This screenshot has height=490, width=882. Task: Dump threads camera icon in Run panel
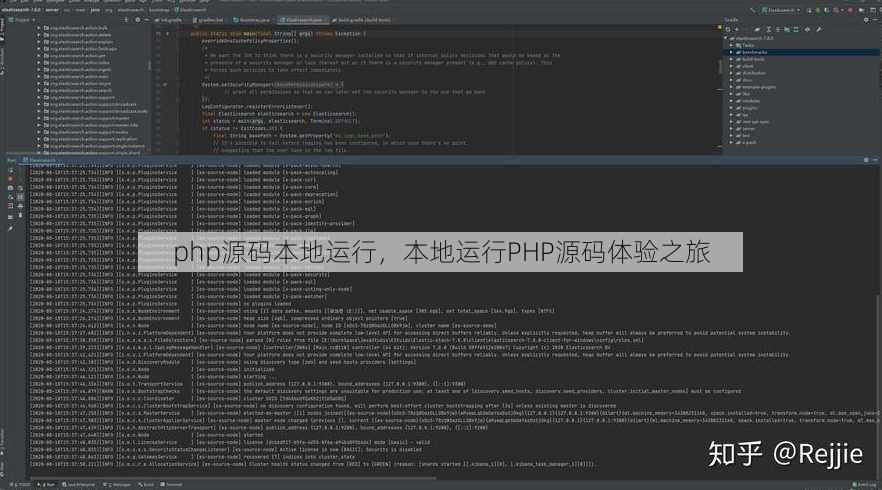pos(11,188)
